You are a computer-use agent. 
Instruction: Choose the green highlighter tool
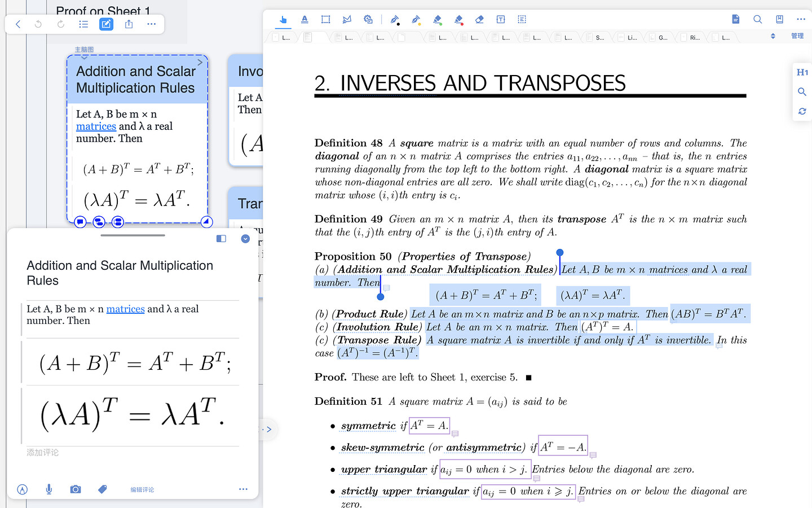pyautogui.click(x=438, y=20)
